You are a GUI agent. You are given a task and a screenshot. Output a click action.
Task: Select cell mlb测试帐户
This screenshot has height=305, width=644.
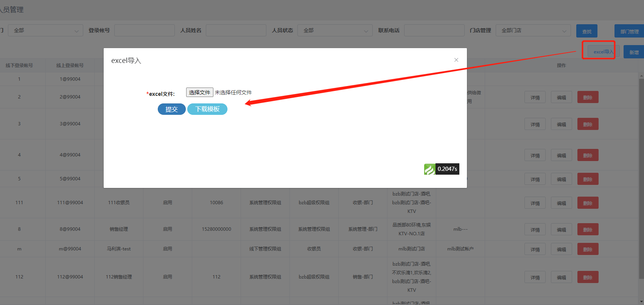[460, 249]
